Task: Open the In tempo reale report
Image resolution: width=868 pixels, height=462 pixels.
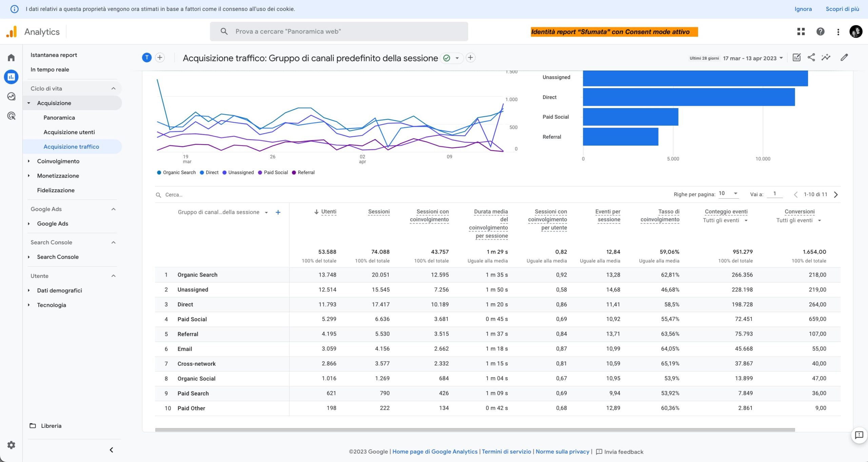Action: (x=50, y=69)
